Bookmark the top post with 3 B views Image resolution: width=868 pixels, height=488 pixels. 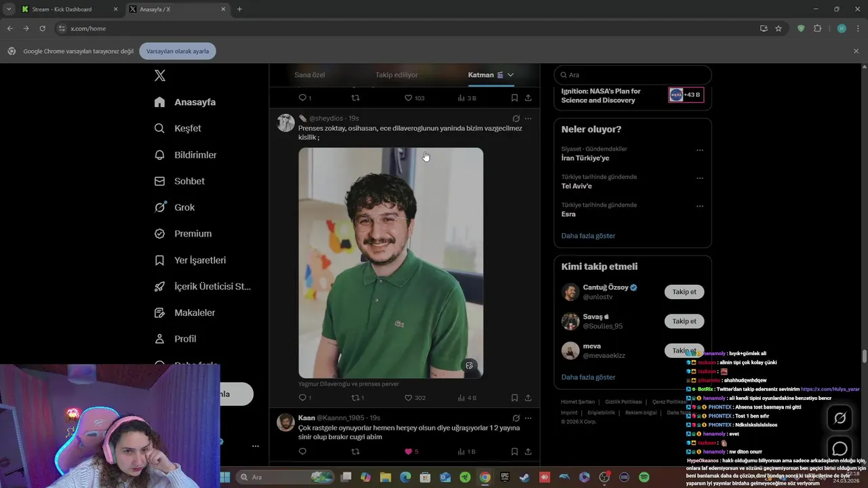pos(515,98)
